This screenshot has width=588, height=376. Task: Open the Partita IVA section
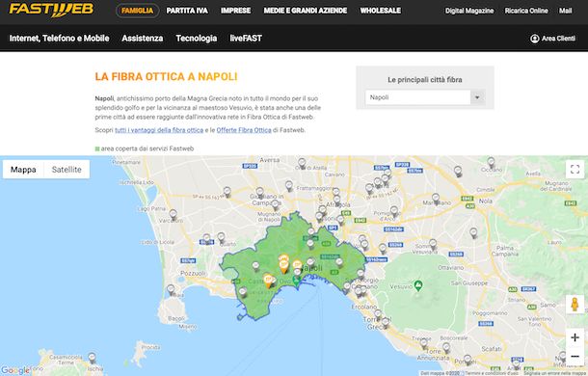(x=187, y=11)
